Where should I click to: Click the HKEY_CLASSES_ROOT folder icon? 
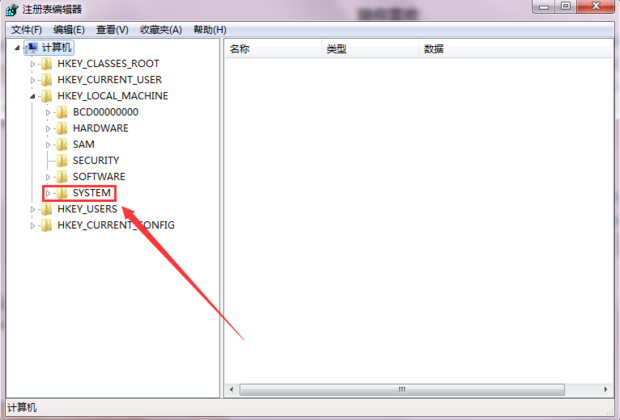(x=47, y=63)
